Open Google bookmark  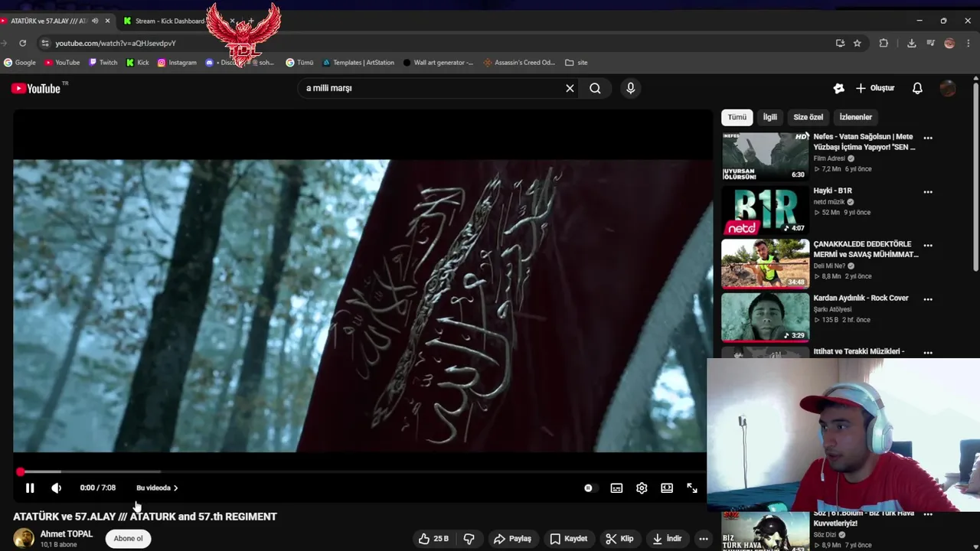[x=20, y=62]
